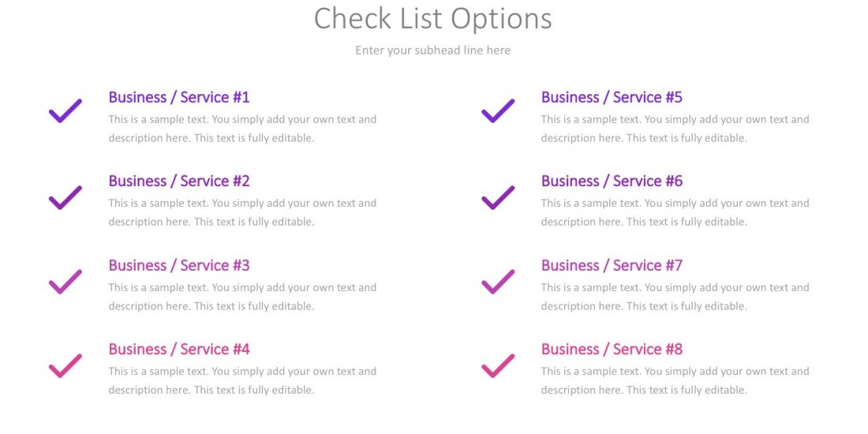Select the pink checkmark beside Business / Service #8
868x434 pixels.
(498, 366)
